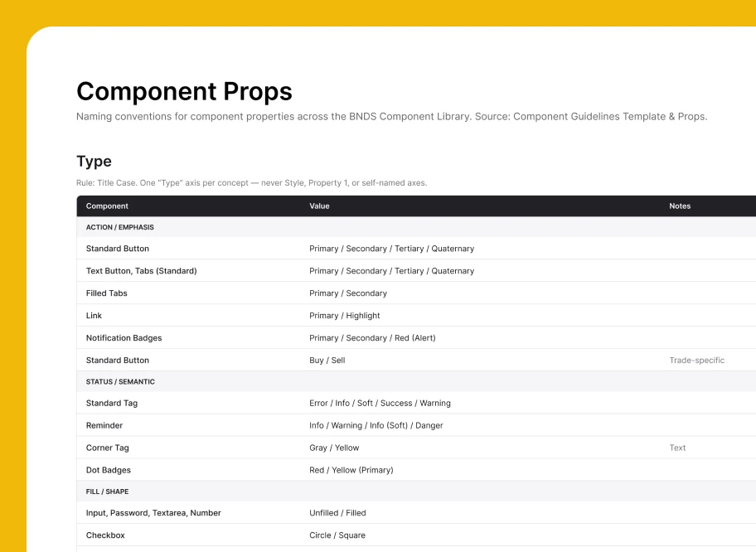Click the Checkbox row's Circle / Square value
Screen dimensions: 756x552
click(x=337, y=535)
